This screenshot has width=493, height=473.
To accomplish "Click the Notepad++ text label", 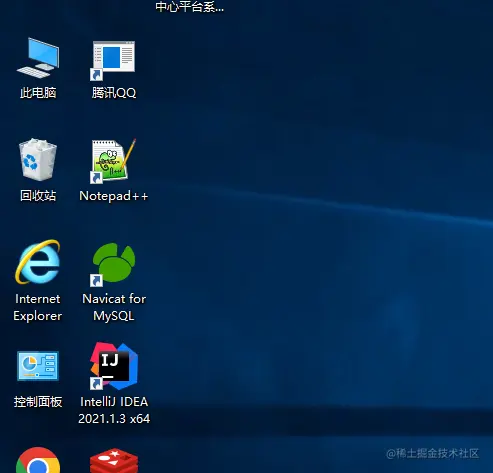I will (113, 196).
